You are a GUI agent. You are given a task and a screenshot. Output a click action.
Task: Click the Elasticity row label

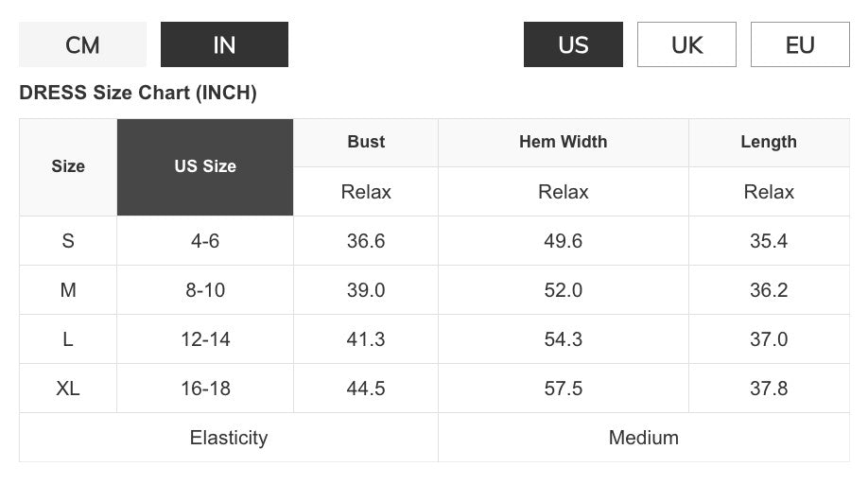229,438
